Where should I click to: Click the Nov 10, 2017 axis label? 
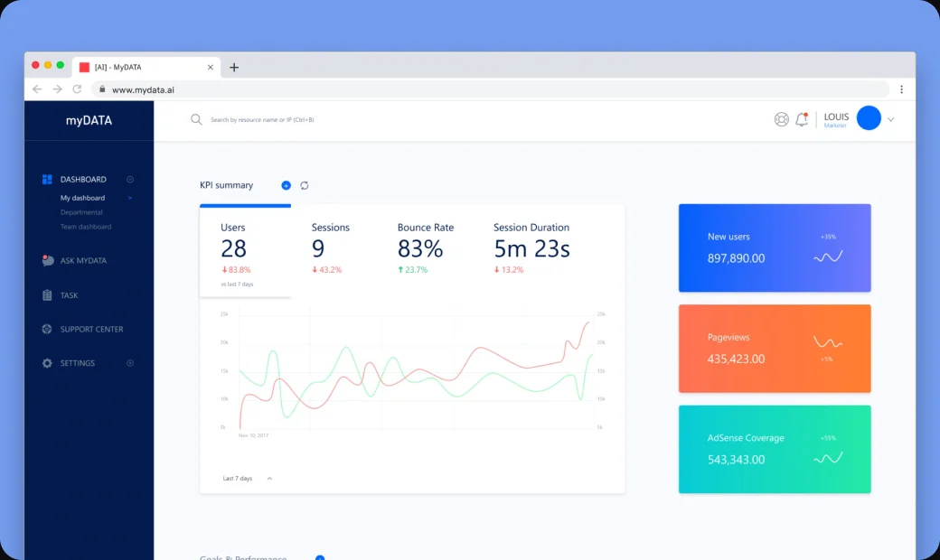tap(254, 435)
